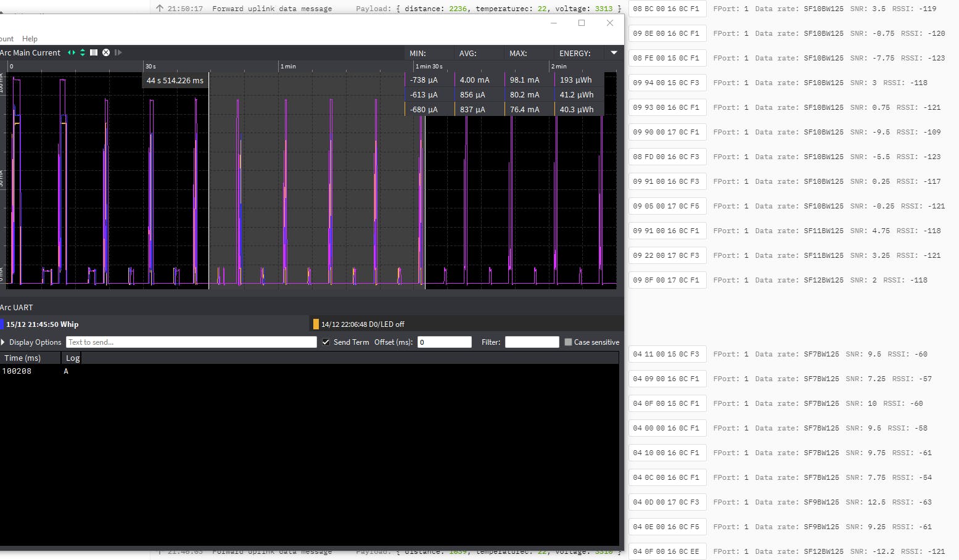Click payload 04 00 00 16 0C F1 in console
The image size is (959, 560).
(666, 428)
